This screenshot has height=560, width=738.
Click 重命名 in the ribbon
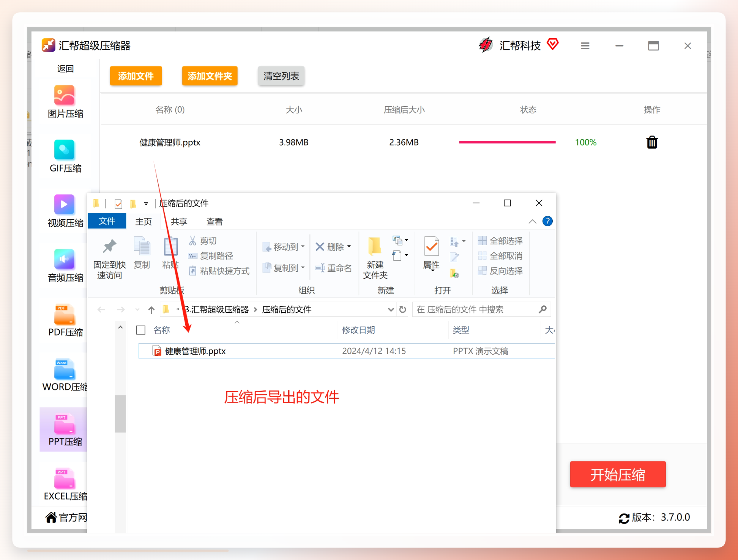(333, 268)
